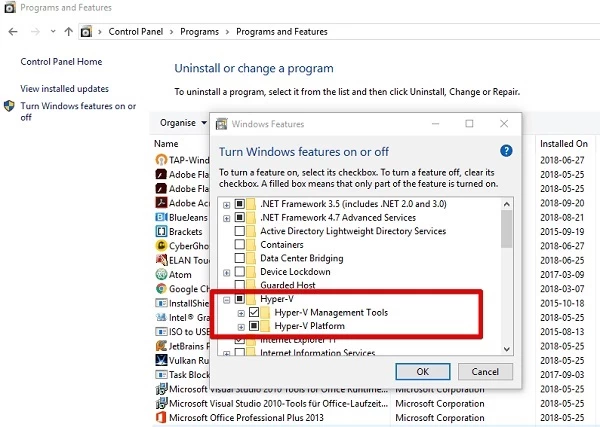The height and width of the screenshot is (427, 600).
Task: Open Control Panel Home link
Action: 61,62
